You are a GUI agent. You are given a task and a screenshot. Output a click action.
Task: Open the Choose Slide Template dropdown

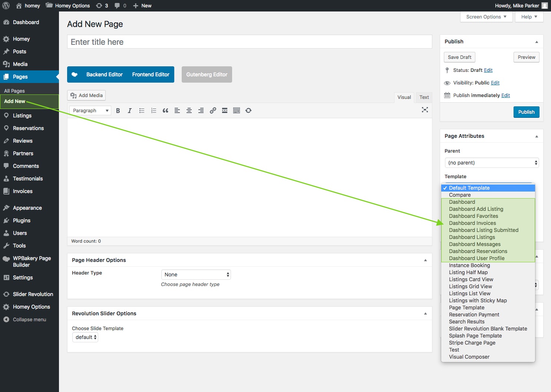[85, 337]
